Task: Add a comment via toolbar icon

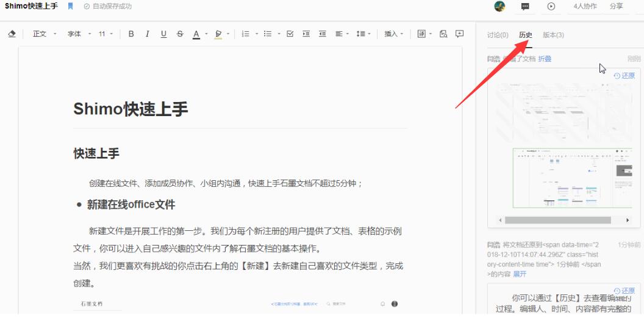Action: pyautogui.click(x=460, y=34)
